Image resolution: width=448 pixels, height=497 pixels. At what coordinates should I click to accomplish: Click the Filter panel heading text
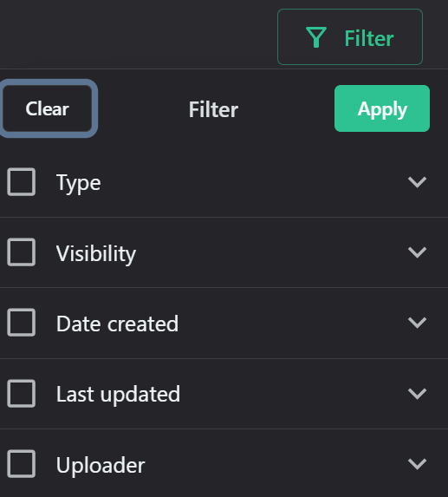(x=213, y=109)
